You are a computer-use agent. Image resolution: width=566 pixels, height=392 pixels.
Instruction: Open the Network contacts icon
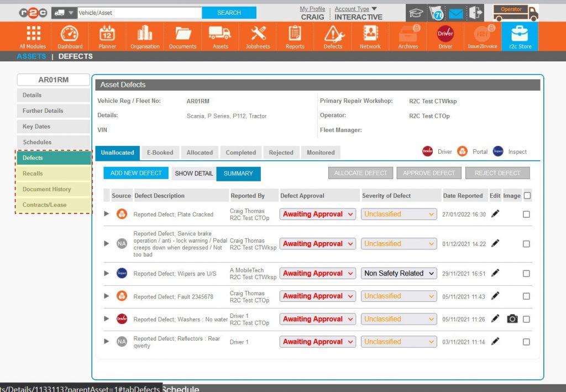pyautogui.click(x=370, y=34)
